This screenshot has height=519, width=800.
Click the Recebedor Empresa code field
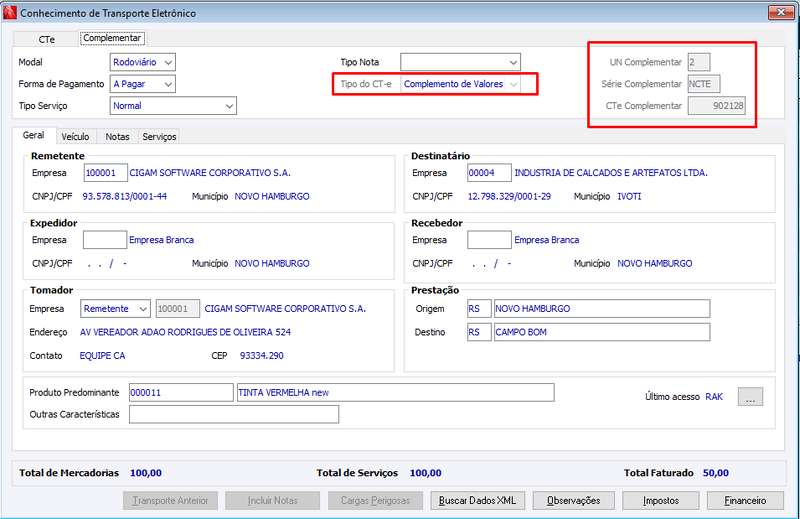489,240
